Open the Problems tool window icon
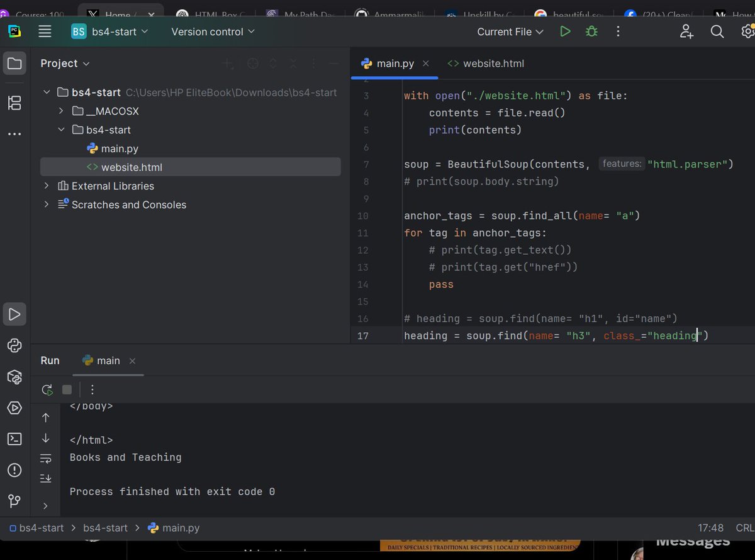This screenshot has width=755, height=560. point(14,470)
